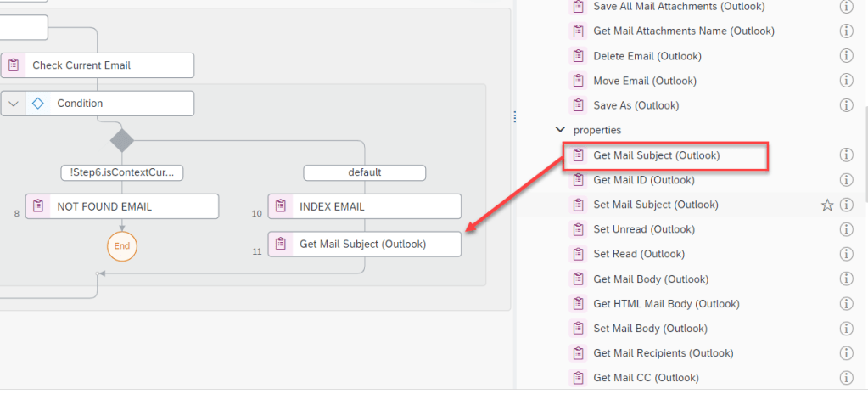Viewport: 868px width, 394px height.
Task: Click info icon next to Delete Email (Outlook)
Action: point(846,56)
